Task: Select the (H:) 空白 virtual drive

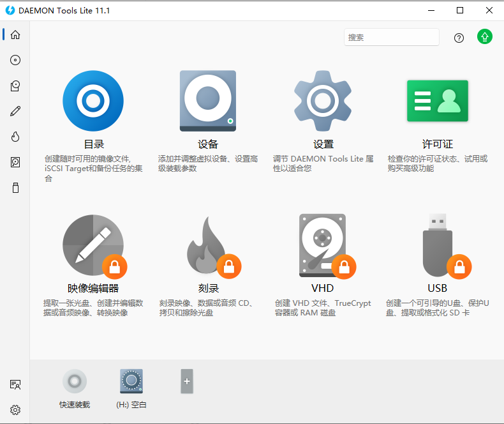Action: tap(131, 381)
